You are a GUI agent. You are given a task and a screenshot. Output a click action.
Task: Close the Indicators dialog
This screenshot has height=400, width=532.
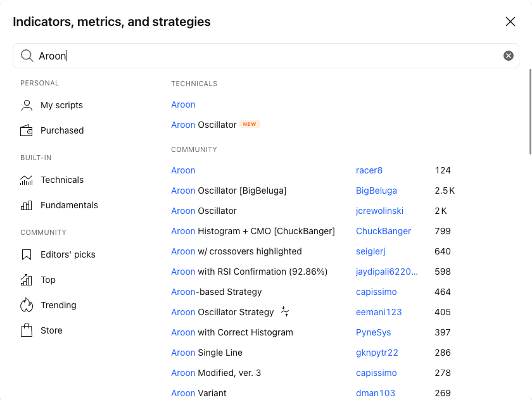pos(510,22)
